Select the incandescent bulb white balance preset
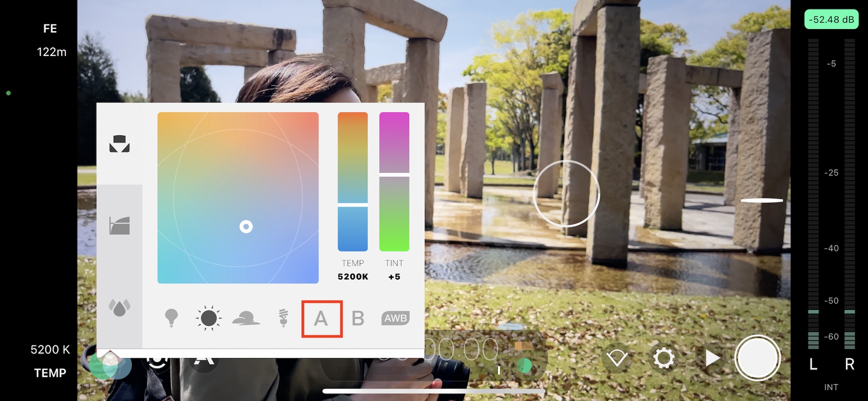The image size is (868, 401). [171, 318]
